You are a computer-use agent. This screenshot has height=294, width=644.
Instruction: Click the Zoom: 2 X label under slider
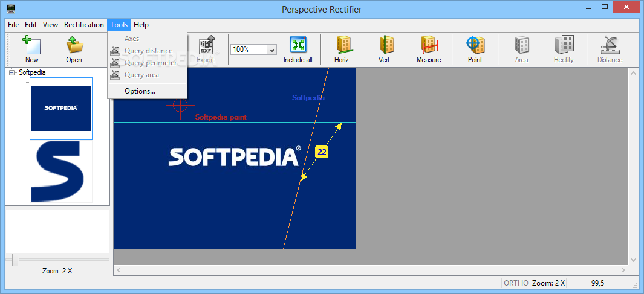57,271
